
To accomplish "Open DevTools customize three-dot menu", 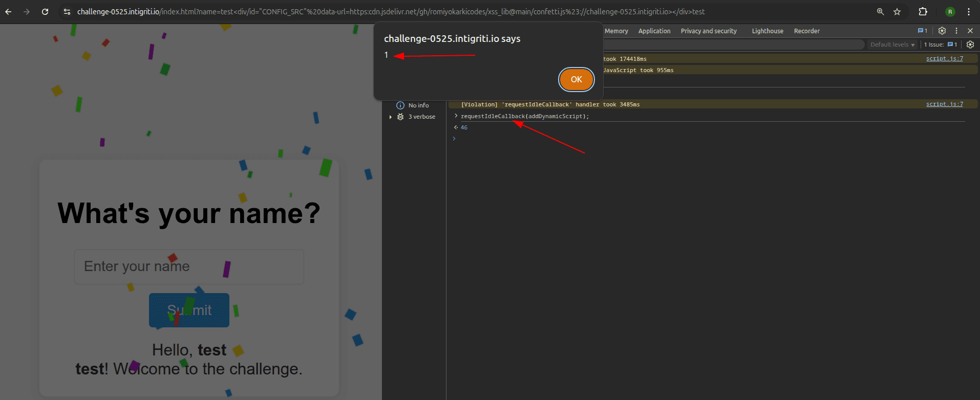I will tap(956, 31).
